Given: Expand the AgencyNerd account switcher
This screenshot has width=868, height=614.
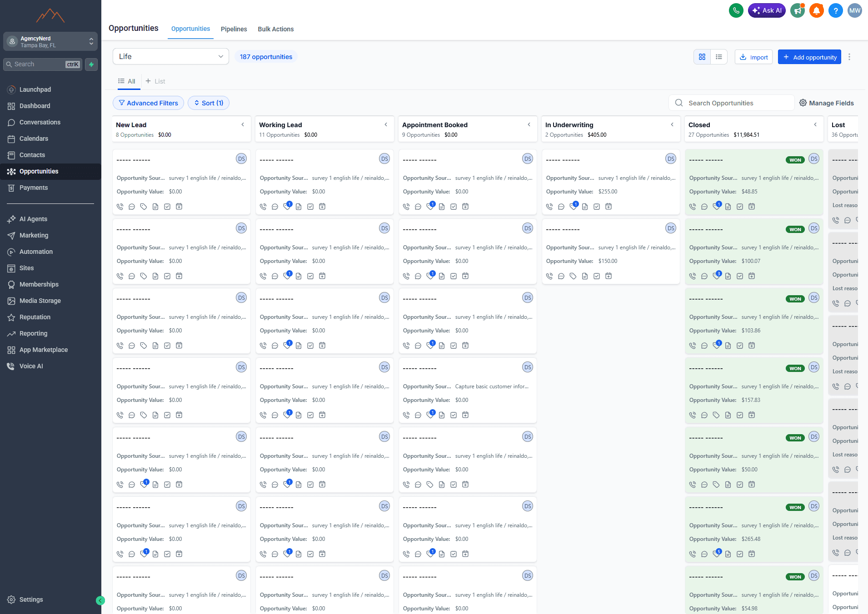Looking at the screenshot, I should [x=50, y=41].
